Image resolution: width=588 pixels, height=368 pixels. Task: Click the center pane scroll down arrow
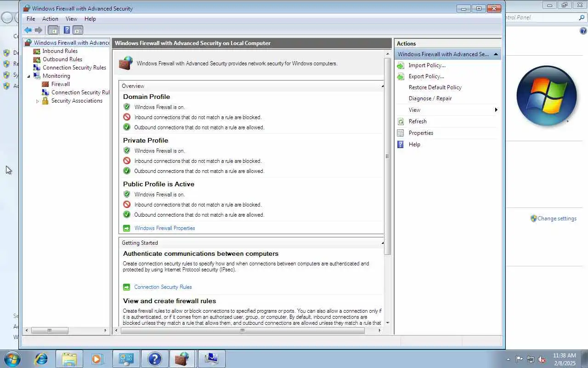pos(387,323)
